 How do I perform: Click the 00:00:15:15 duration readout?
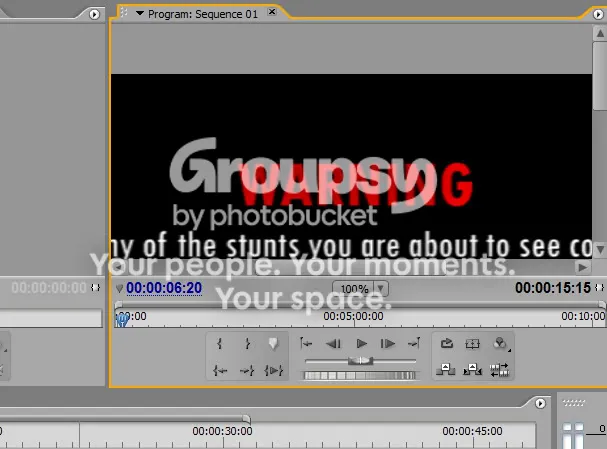click(553, 288)
